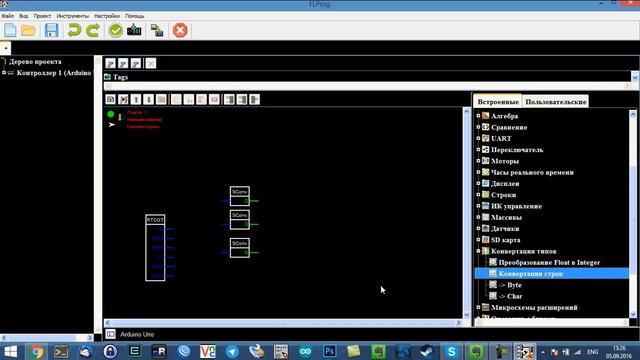This screenshot has height=360, width=640.
Task: Click the canvas horizontal scrollbar right arrow
Action: [x=458, y=323]
